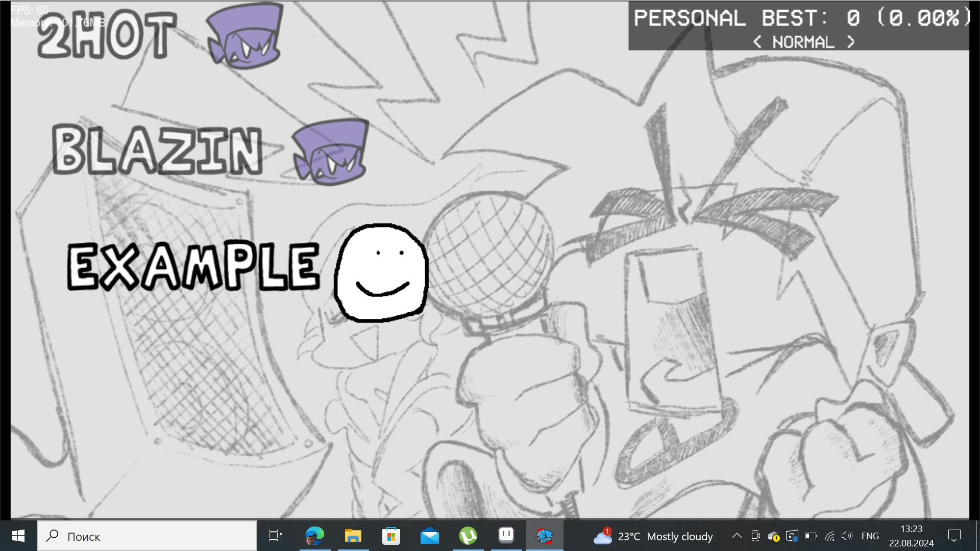Switch difficulty with the right arrow
Image resolution: width=980 pixels, height=551 pixels.
pyautogui.click(x=850, y=42)
